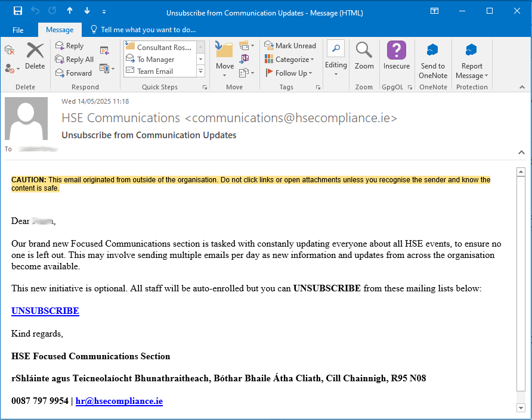Viewport: 532px width, 420px height.
Task: Reply to the sender
Action: 70,46
